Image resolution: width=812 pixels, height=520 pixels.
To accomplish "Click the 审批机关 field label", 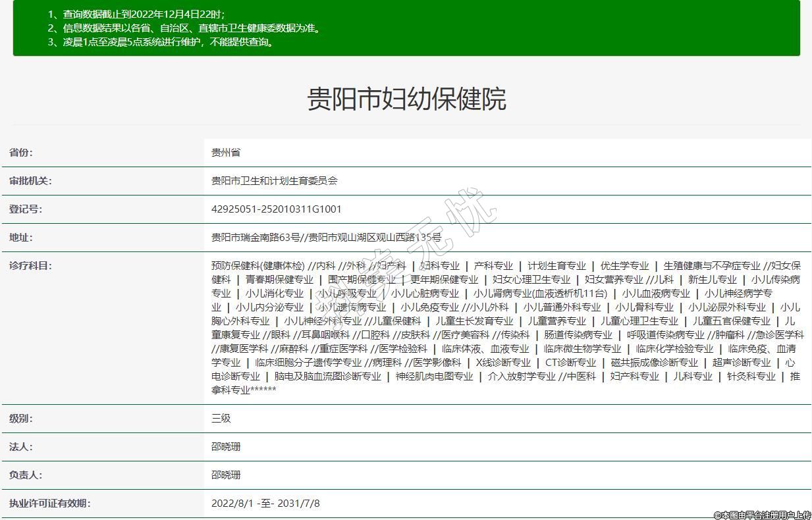I will point(30,181).
